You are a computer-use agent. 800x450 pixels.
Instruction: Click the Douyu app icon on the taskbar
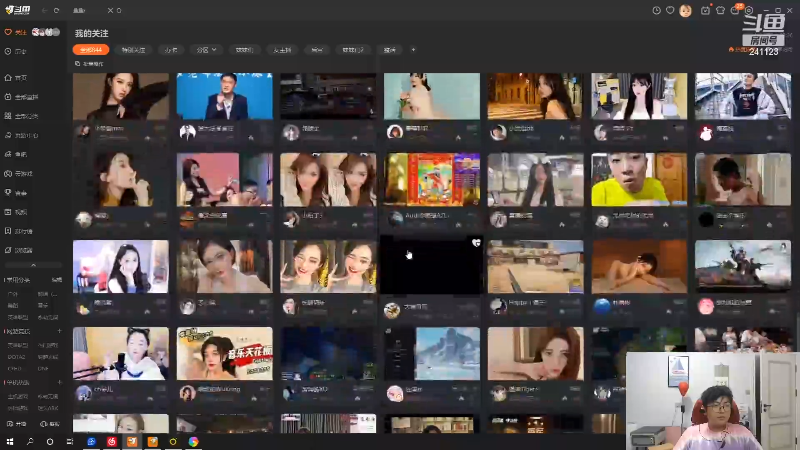point(132,442)
